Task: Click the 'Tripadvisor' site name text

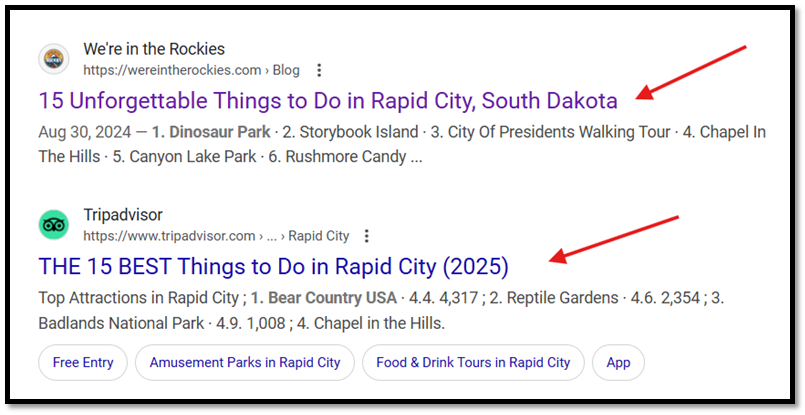Action: [x=123, y=215]
